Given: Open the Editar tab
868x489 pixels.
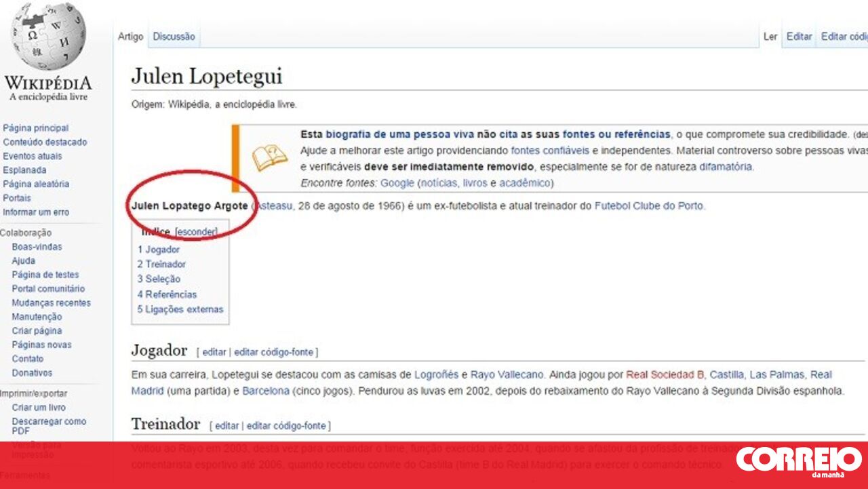Looking at the screenshot, I should coord(800,37).
